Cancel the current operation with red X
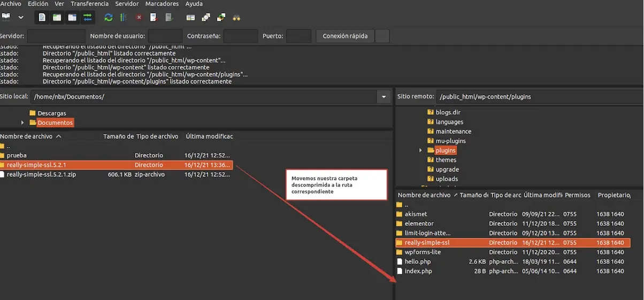Screen dimensions: 644x300 (x=139, y=17)
